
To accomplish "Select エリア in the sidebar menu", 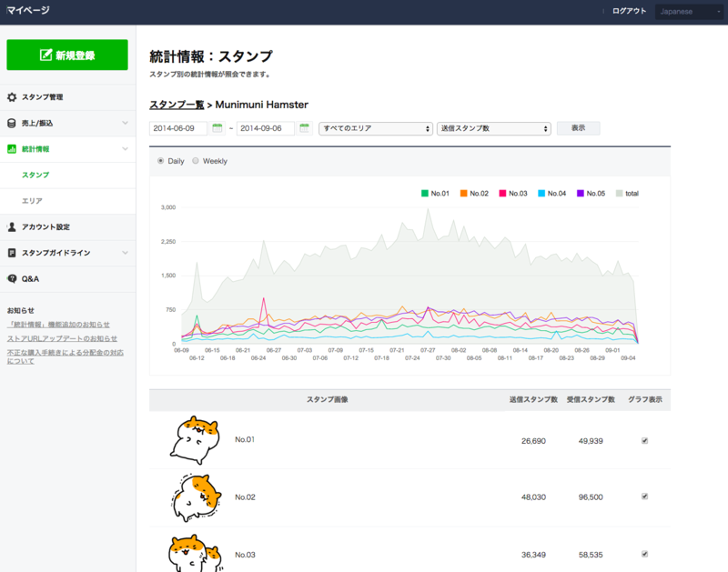I will pyautogui.click(x=32, y=198).
